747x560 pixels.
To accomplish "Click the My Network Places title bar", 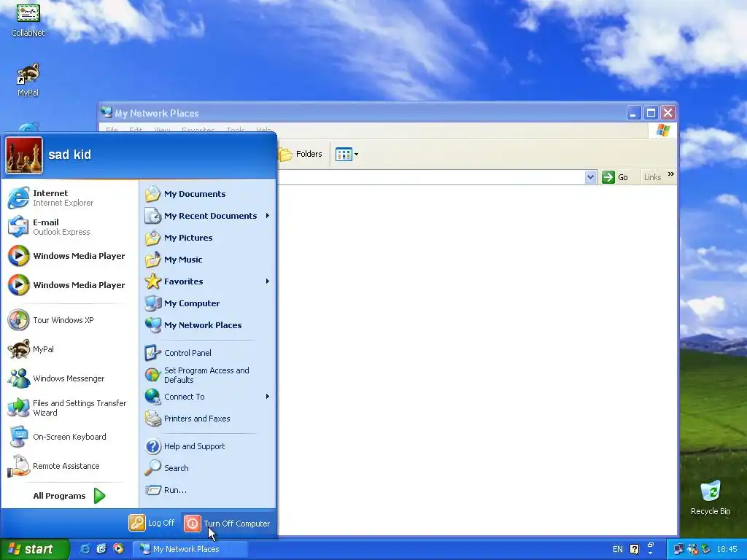I will pyautogui.click(x=363, y=113).
